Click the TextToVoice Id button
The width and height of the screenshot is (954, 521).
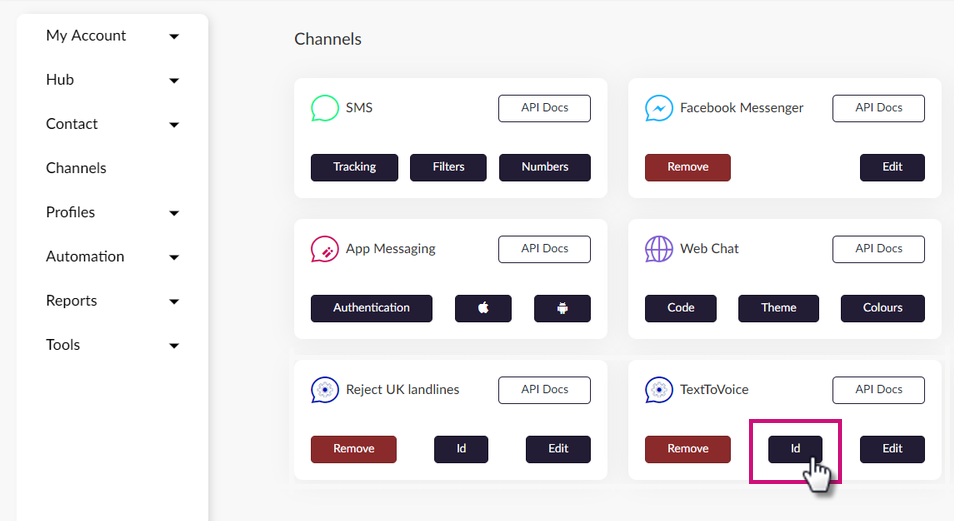point(795,449)
